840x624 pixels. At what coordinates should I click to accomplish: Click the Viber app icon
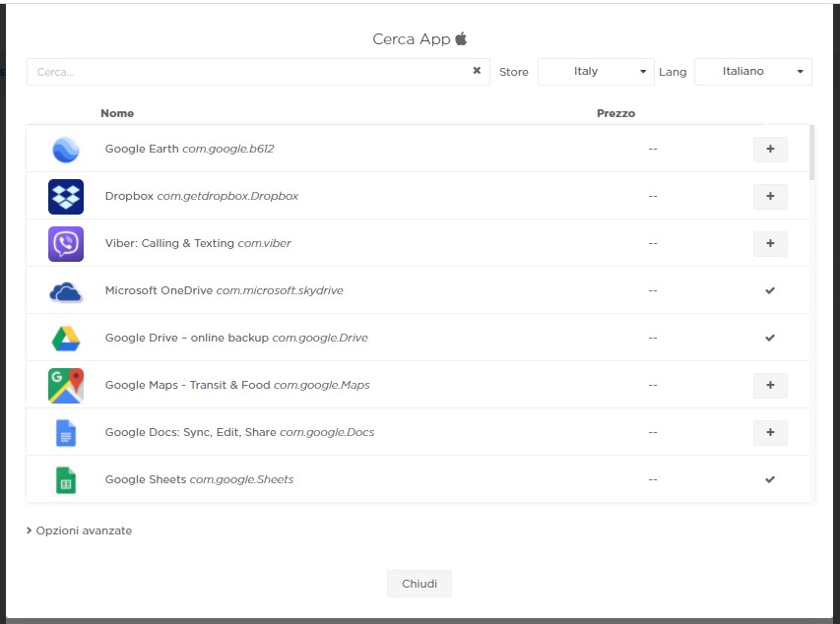pos(66,244)
